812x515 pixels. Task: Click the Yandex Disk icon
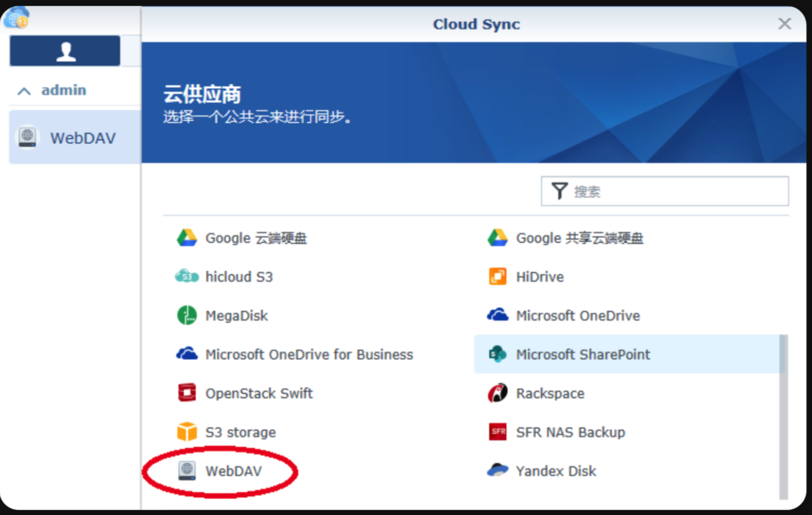click(497, 471)
